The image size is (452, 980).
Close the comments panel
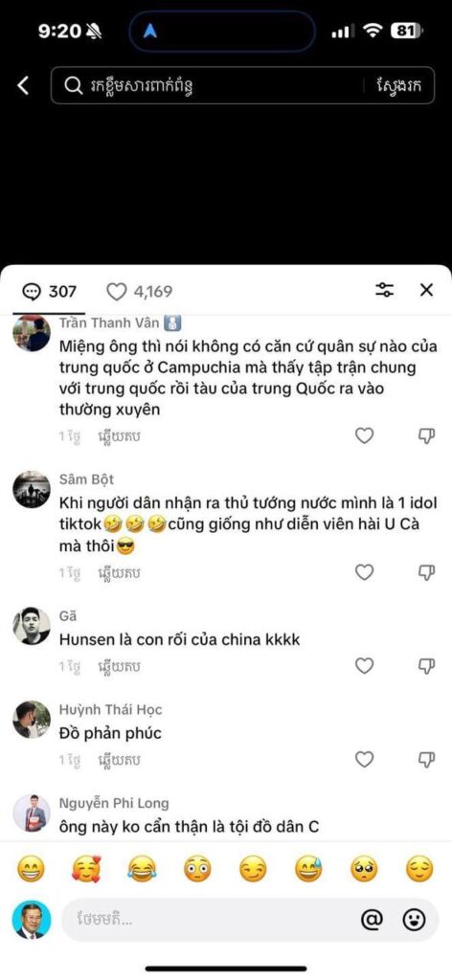coord(426,290)
